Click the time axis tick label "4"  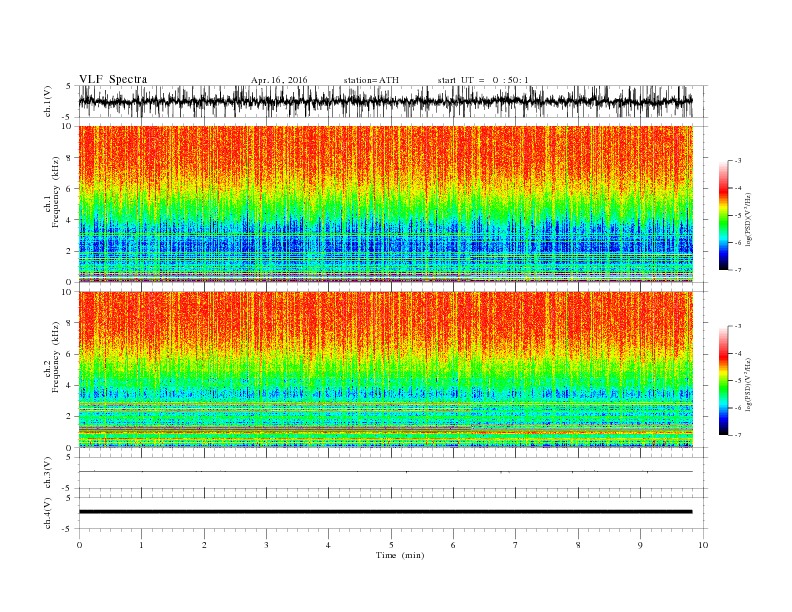328,545
